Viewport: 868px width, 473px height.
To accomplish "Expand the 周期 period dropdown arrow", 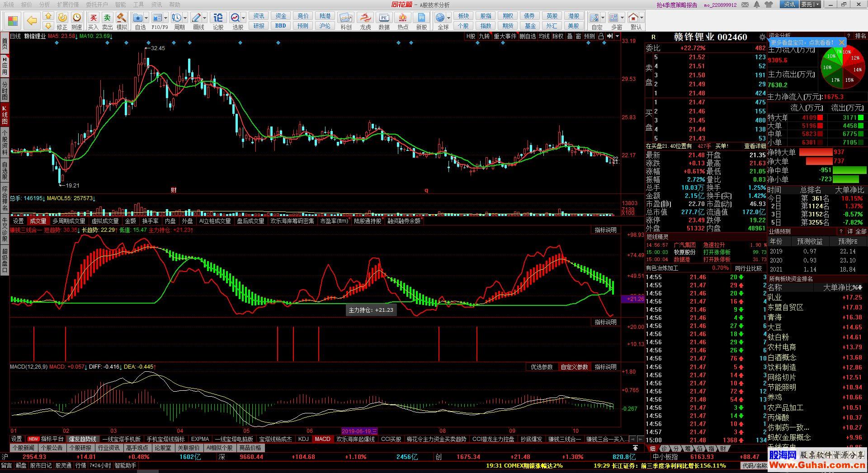I will point(185,18).
